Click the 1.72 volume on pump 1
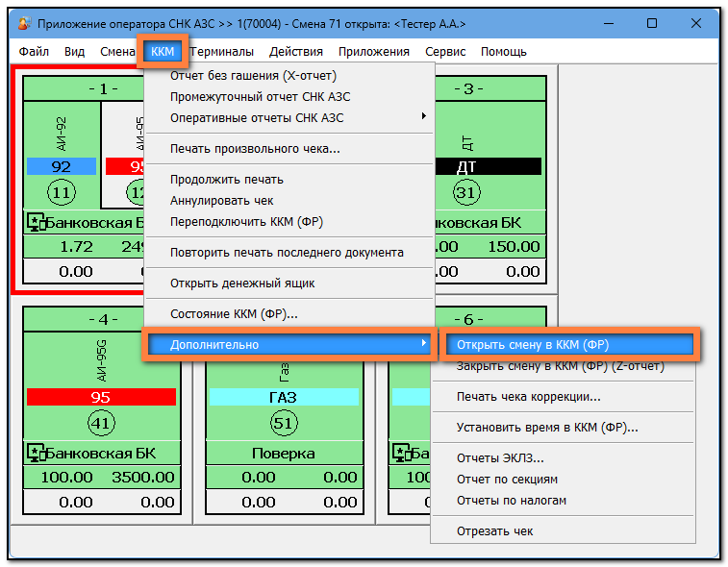 [77, 246]
